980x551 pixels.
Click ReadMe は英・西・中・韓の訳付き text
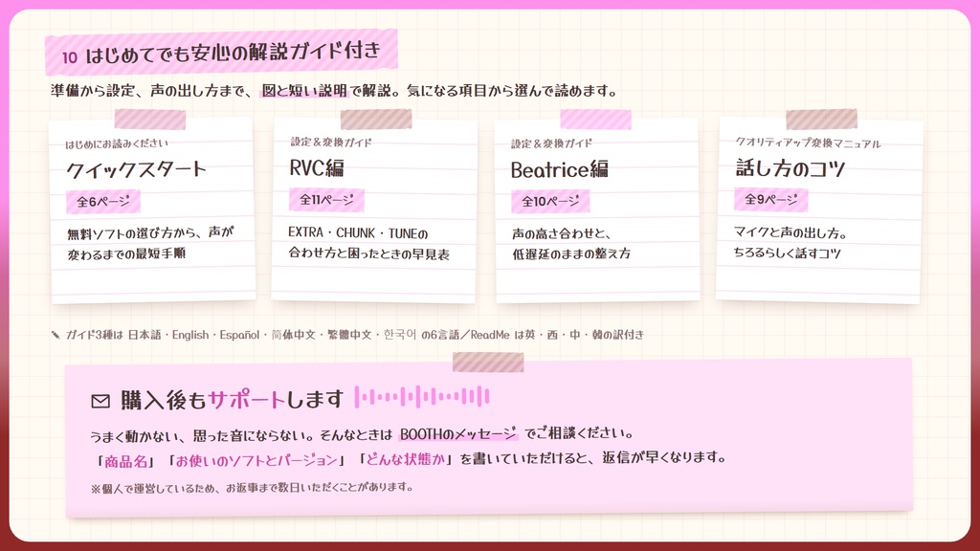coord(557,335)
